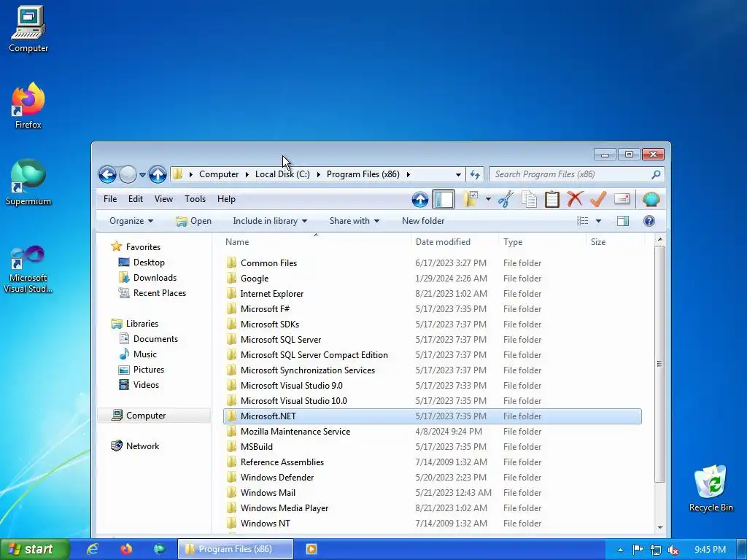Screen dimensions: 747x560
Task: Click the vertical scrollbar thumb in file list
Action: [659, 365]
